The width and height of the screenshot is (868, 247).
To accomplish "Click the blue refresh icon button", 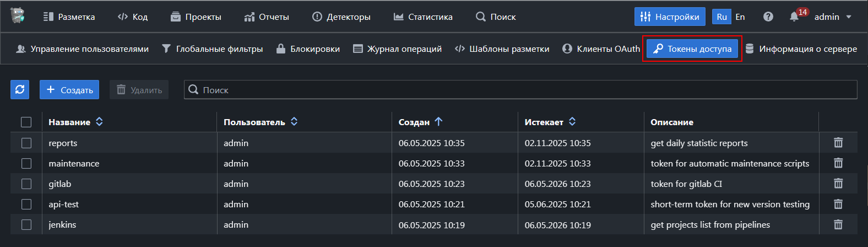I will 20,89.
